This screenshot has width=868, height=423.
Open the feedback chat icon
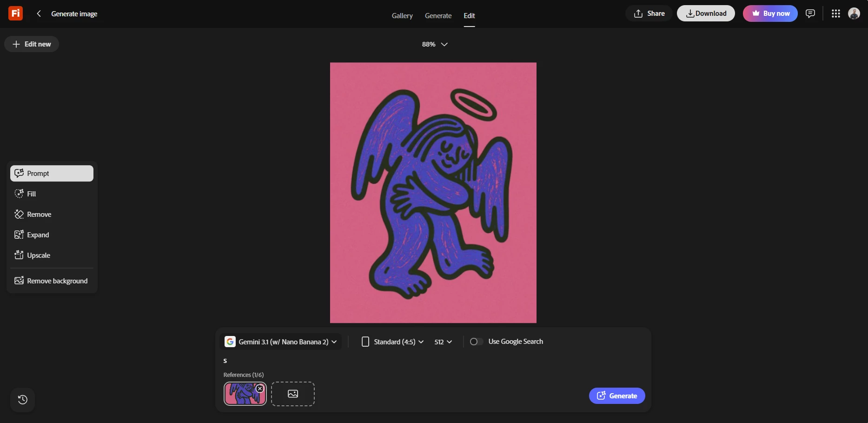coord(810,13)
